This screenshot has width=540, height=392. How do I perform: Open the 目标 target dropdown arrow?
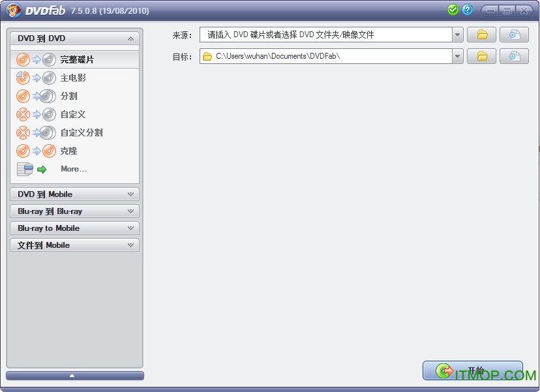point(457,56)
